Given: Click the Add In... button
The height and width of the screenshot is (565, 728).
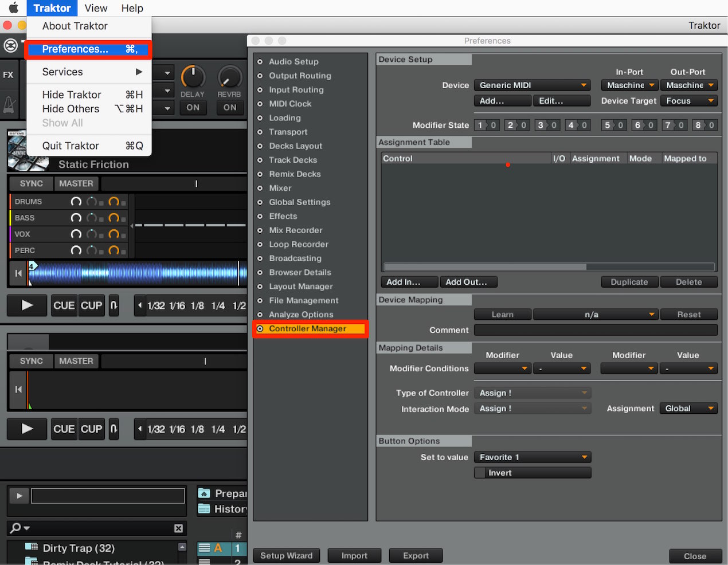Looking at the screenshot, I should pyautogui.click(x=409, y=282).
